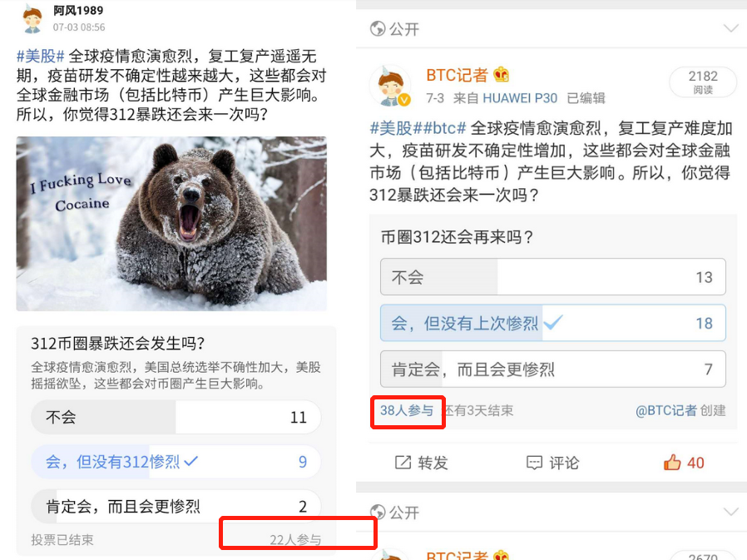Click the globe icon beside bottom 公开

click(x=378, y=512)
